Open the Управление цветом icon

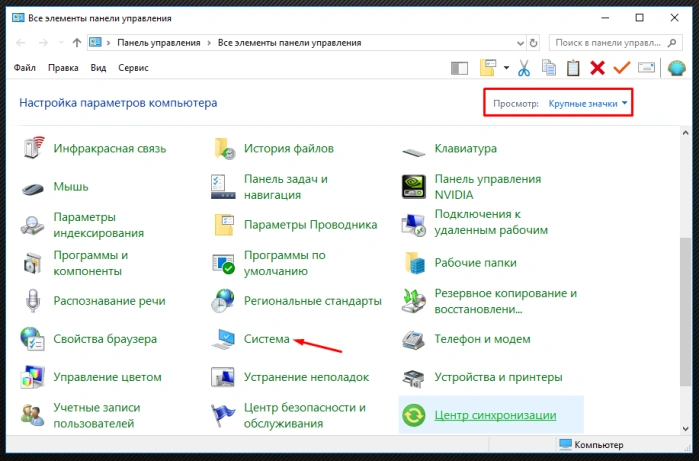click(x=33, y=377)
